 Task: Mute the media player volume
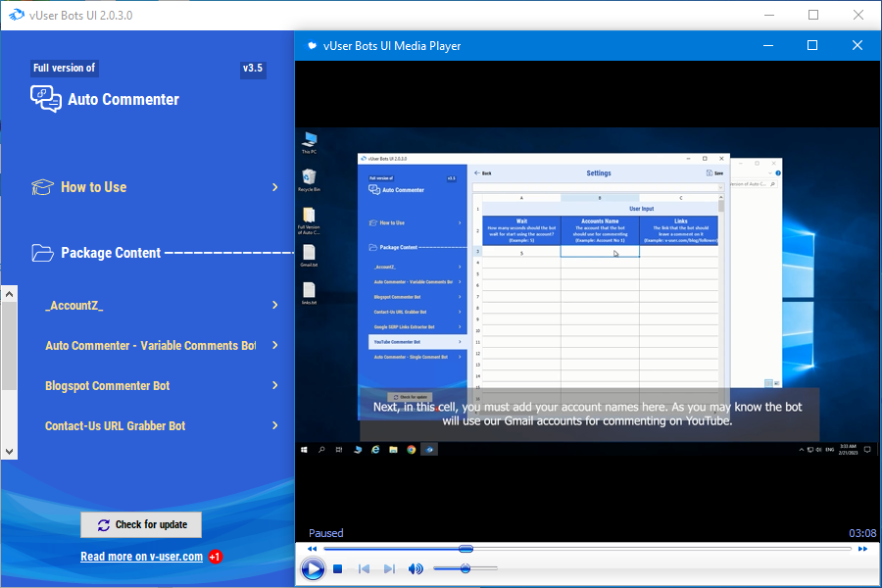click(x=416, y=568)
